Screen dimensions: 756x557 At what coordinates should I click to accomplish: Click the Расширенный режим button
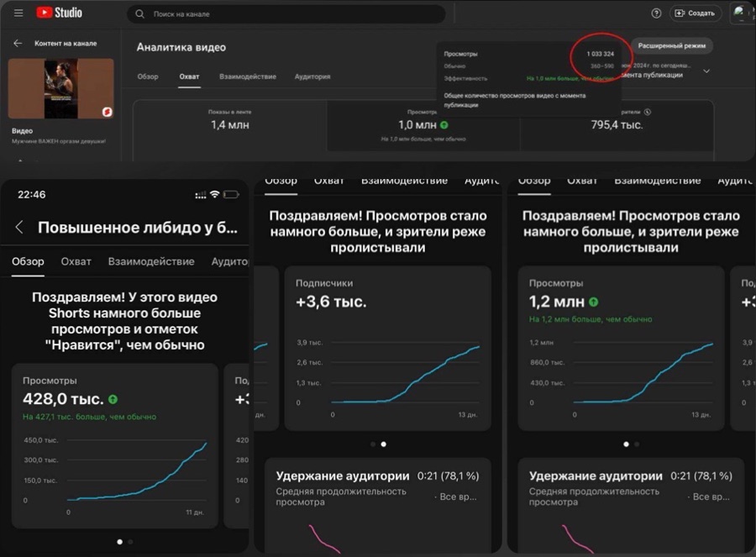[672, 46]
